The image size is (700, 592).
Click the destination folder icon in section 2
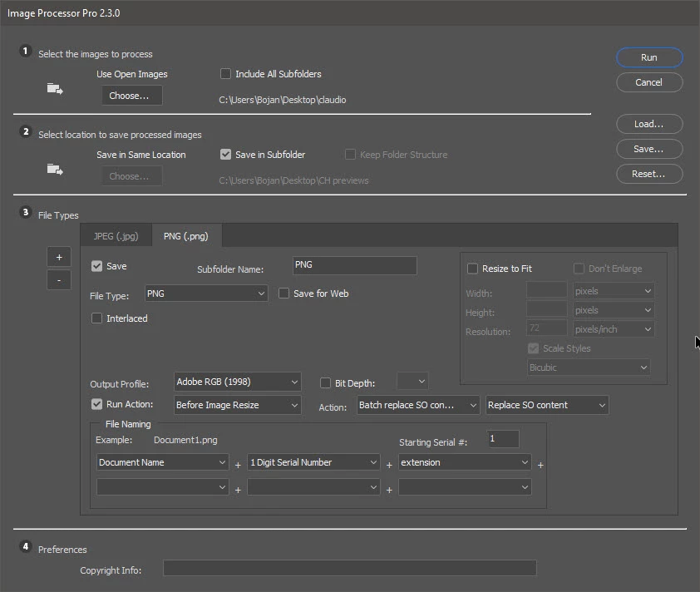point(55,170)
